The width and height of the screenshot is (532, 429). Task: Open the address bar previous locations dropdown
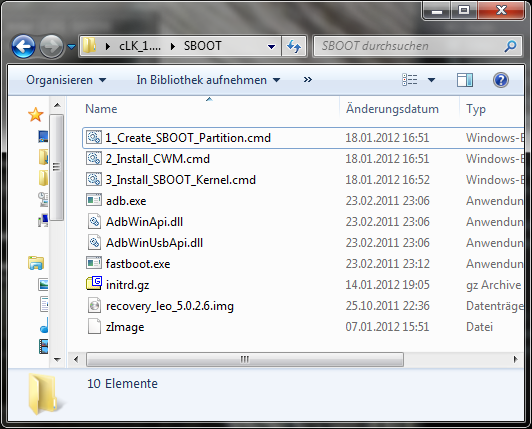271,46
